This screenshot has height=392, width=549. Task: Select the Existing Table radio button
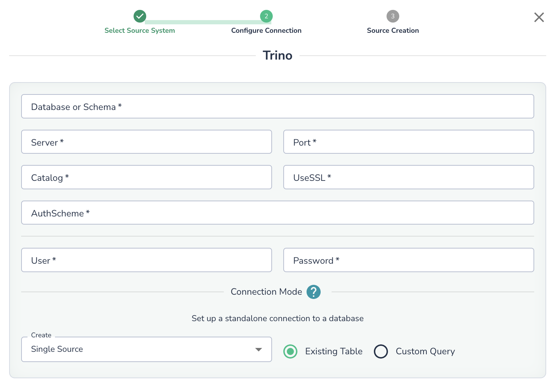click(x=290, y=351)
